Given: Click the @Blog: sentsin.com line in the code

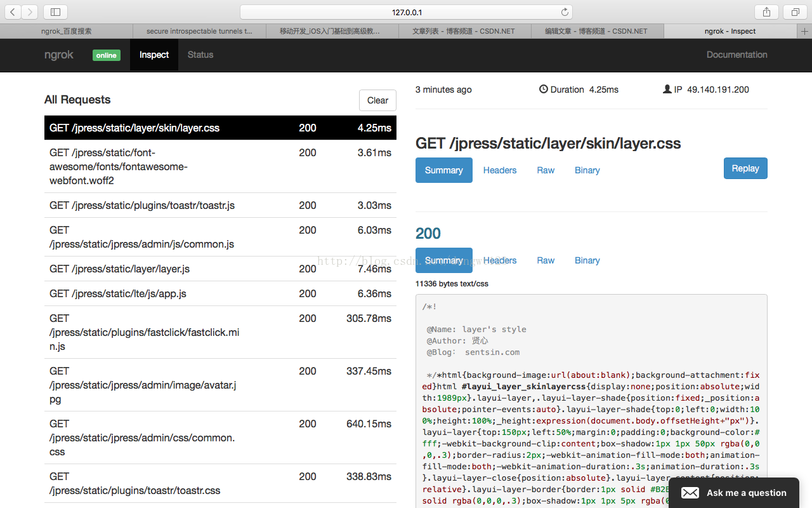Looking at the screenshot, I should pyautogui.click(x=473, y=352).
